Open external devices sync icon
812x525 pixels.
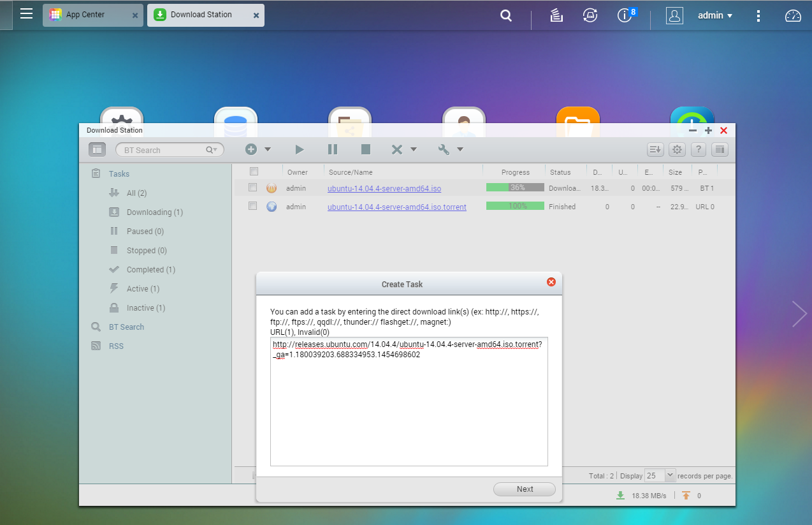pyautogui.click(x=590, y=16)
